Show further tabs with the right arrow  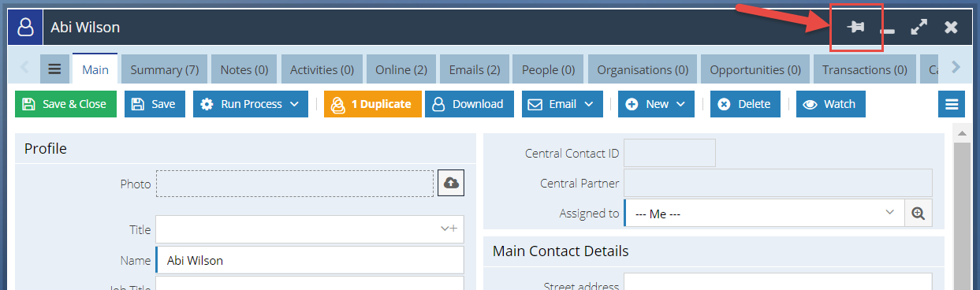pyautogui.click(x=956, y=68)
